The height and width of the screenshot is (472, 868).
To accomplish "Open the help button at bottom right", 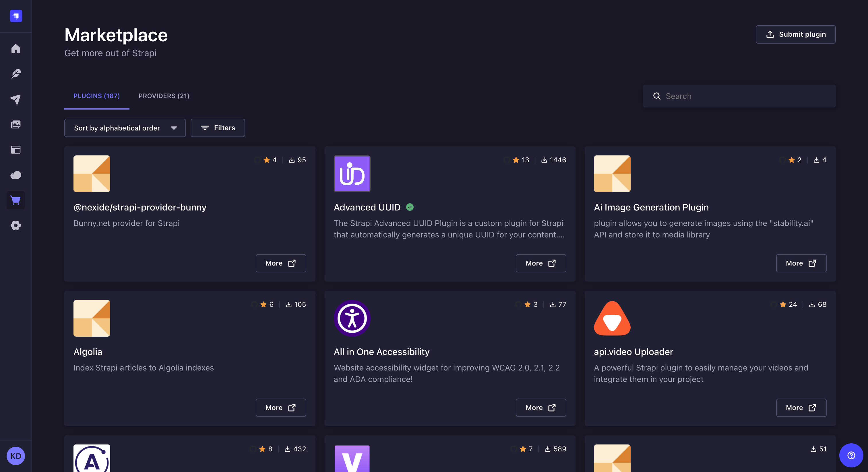I will (x=850, y=456).
